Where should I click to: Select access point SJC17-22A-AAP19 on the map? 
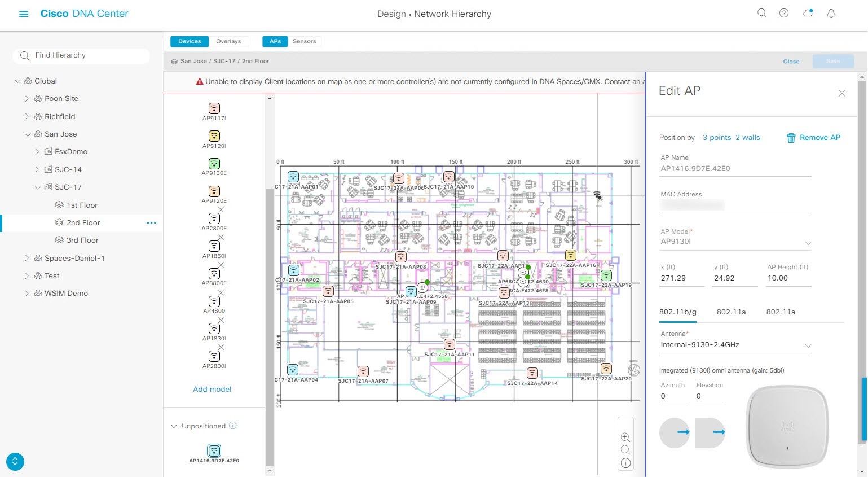[x=606, y=275]
